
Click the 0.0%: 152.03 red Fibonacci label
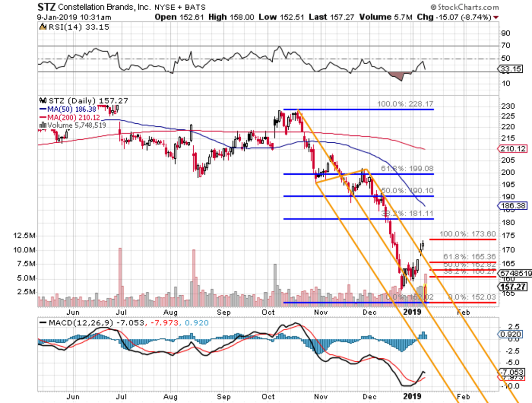[x=471, y=297]
